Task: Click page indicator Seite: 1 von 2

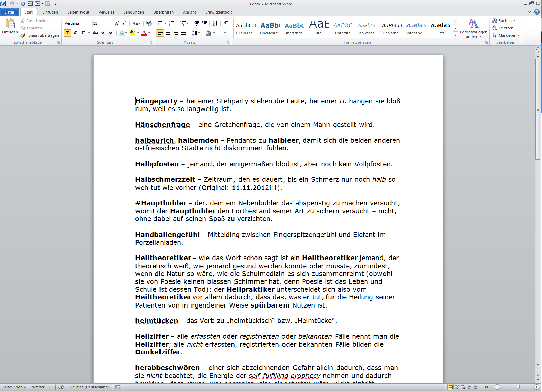Action: (14, 387)
